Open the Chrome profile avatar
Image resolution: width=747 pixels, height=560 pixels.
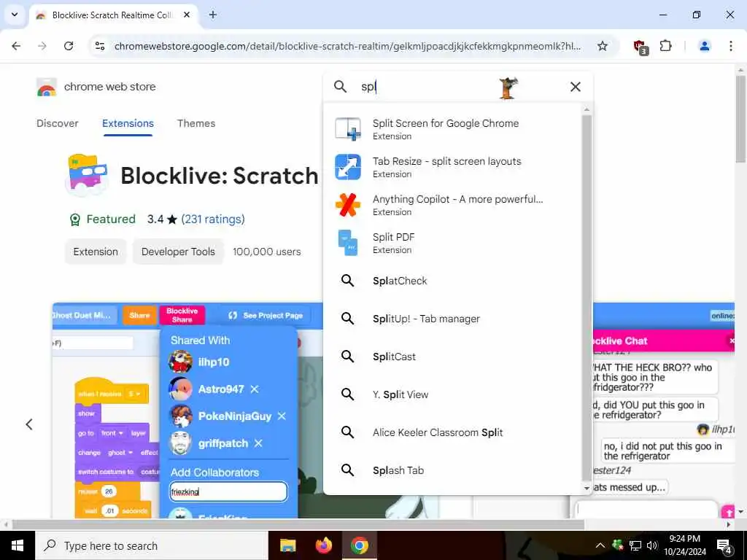click(x=704, y=46)
